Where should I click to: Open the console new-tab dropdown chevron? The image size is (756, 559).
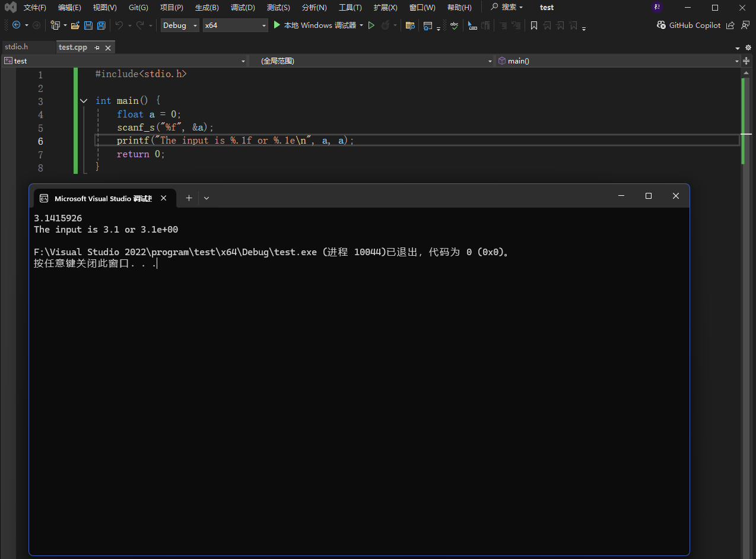207,198
